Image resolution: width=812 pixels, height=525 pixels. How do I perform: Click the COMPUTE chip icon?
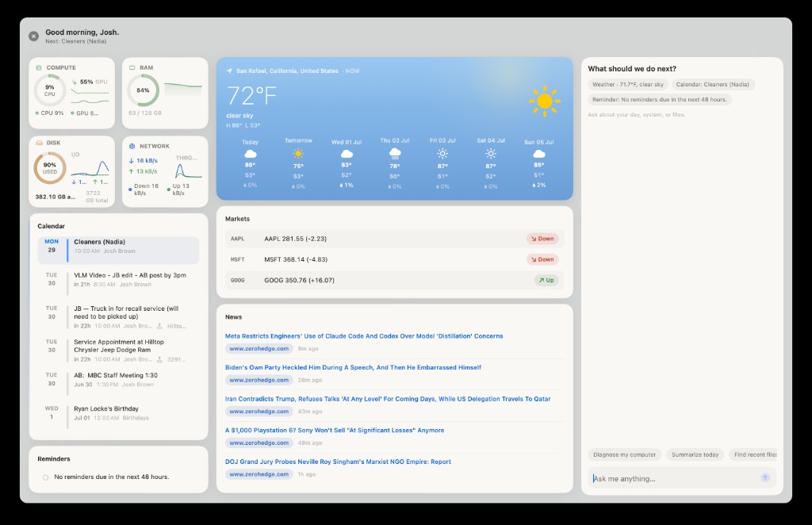(x=39, y=68)
